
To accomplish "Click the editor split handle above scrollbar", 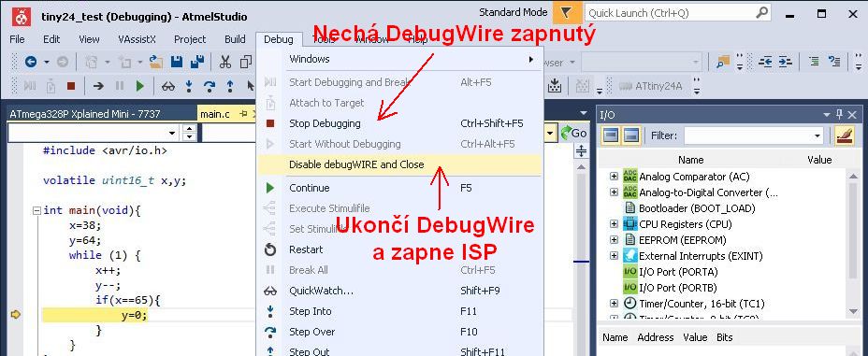I will coord(581,150).
